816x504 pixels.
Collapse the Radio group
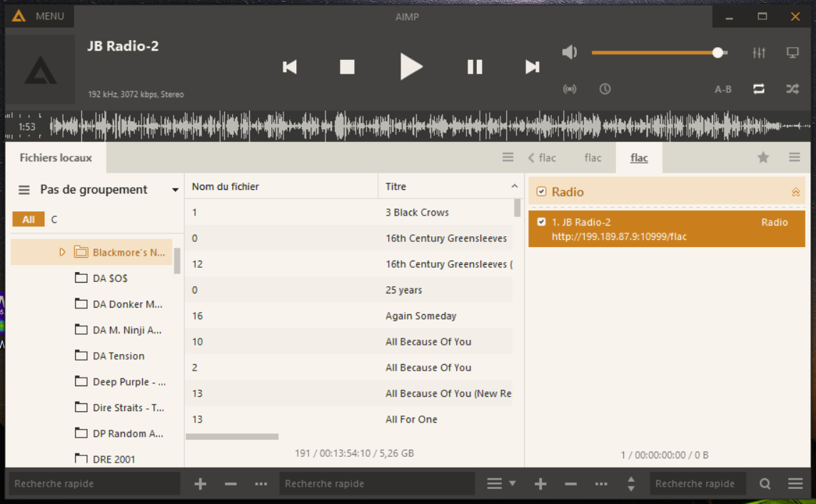[x=796, y=192]
